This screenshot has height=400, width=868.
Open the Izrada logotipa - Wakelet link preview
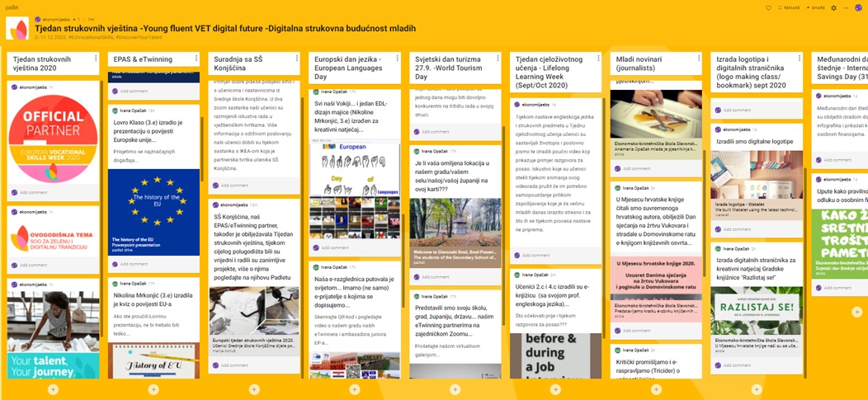click(x=756, y=186)
